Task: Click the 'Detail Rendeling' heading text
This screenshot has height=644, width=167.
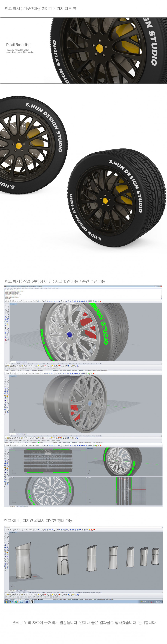Action: (18, 45)
